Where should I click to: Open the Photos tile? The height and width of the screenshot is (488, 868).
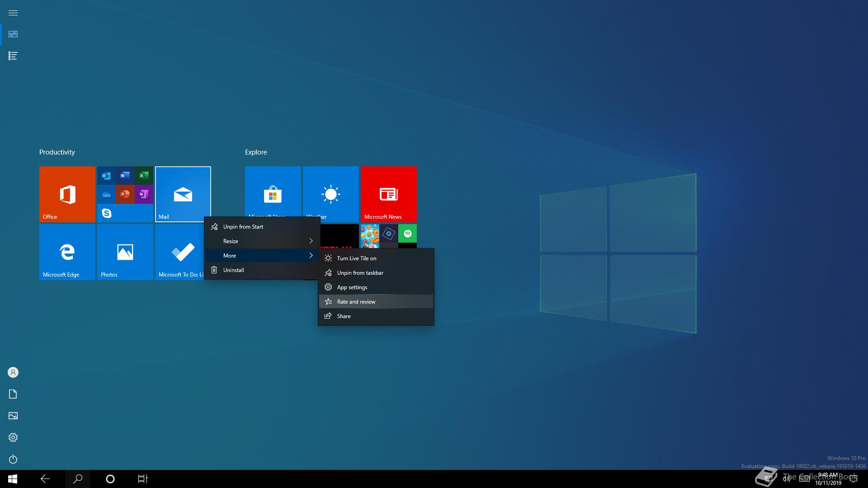[x=125, y=252]
